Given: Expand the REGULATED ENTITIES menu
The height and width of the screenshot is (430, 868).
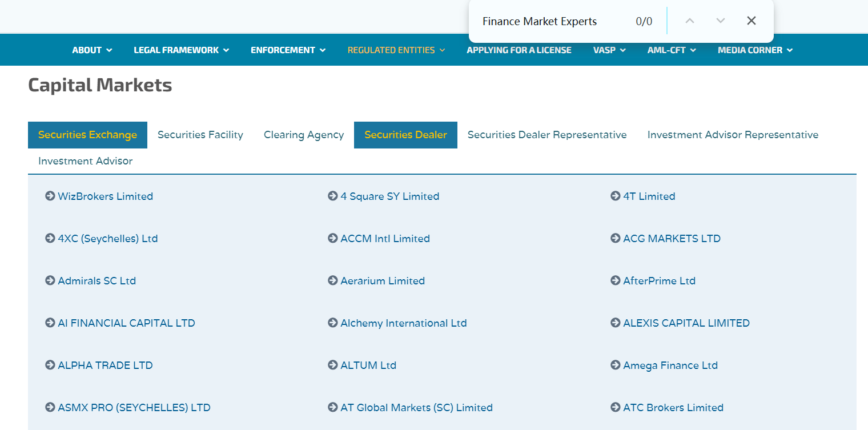Looking at the screenshot, I should (396, 50).
